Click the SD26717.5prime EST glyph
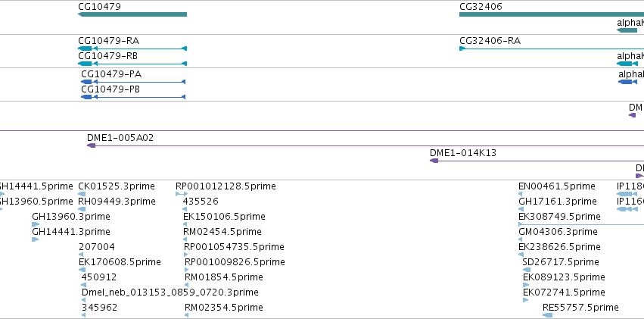The width and height of the screenshot is (644, 319). click(x=527, y=270)
